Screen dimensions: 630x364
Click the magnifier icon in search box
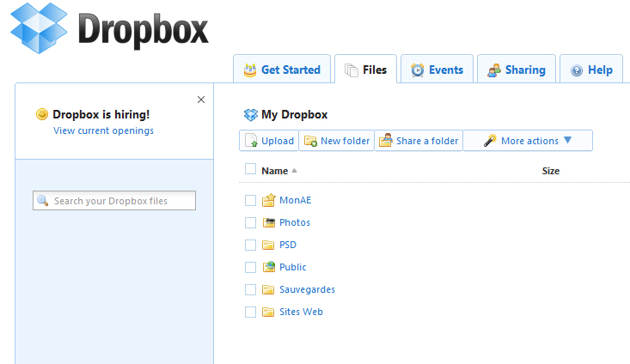tap(43, 200)
